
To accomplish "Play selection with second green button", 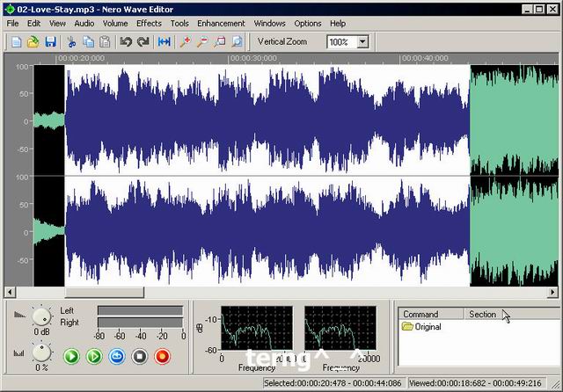I will [94, 356].
